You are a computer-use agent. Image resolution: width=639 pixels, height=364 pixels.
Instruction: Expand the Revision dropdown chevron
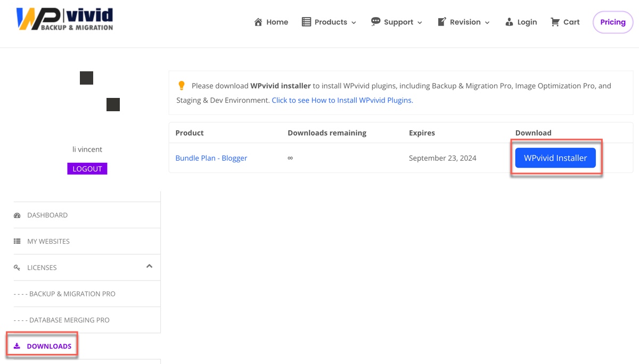[487, 22]
